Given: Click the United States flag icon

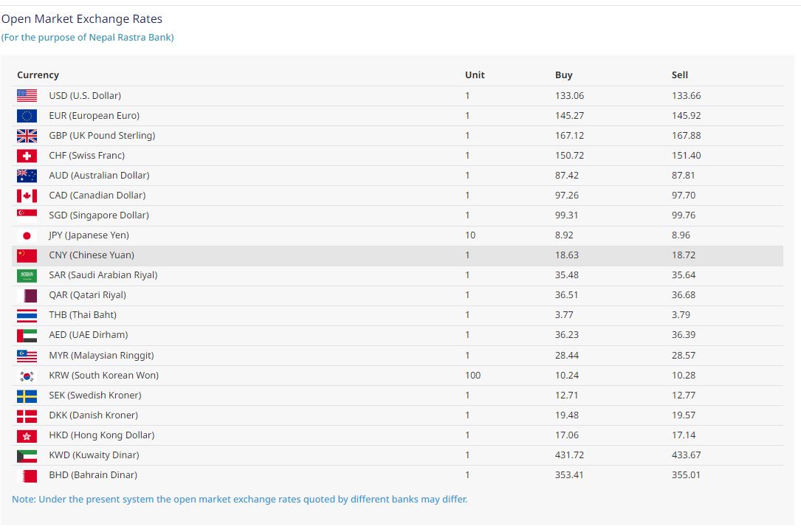Looking at the screenshot, I should [x=27, y=95].
